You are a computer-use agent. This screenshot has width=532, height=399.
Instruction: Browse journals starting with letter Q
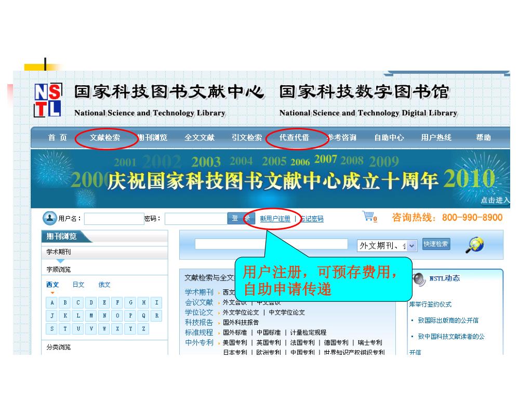click(x=143, y=315)
